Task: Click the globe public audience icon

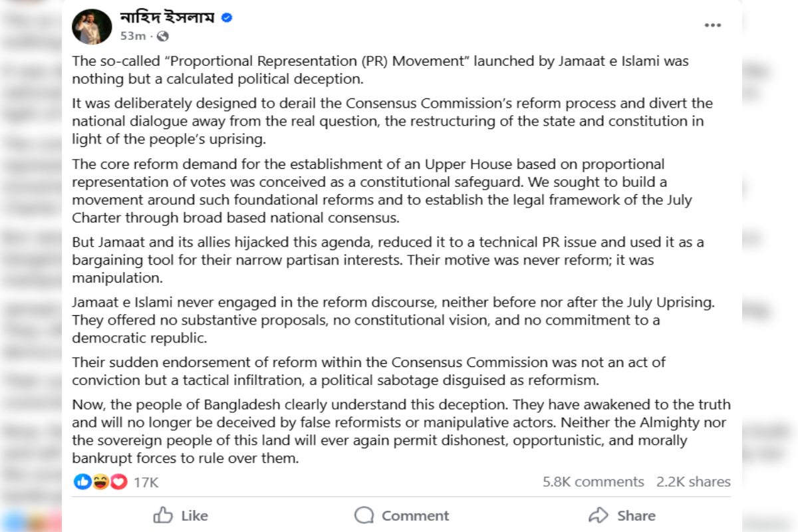Action: point(163,36)
